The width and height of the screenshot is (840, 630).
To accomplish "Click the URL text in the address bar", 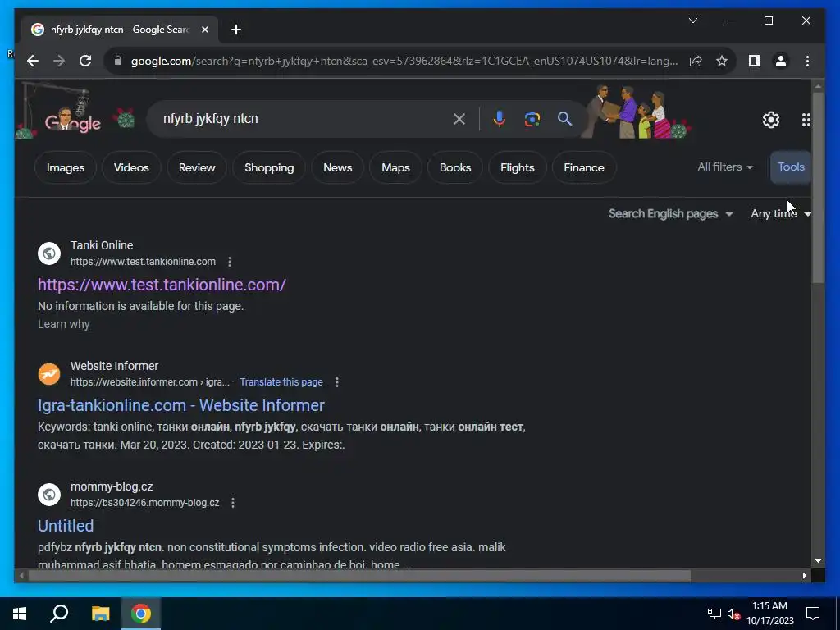I will tap(404, 61).
